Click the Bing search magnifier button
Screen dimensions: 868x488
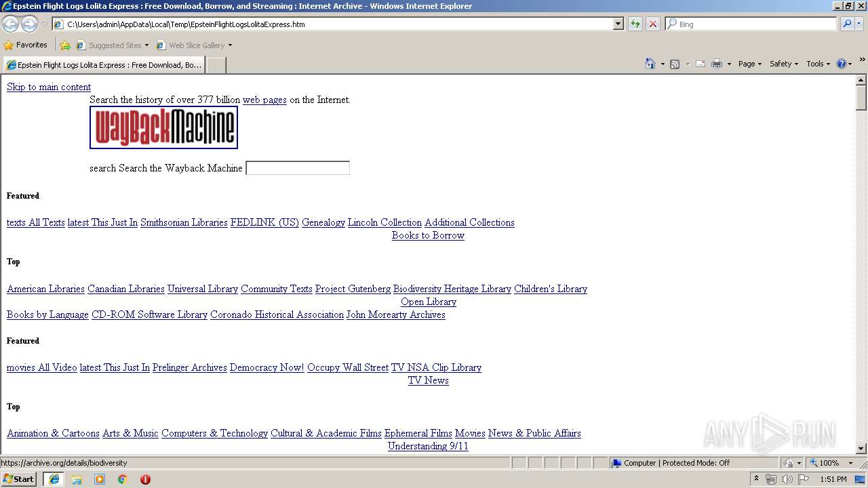pyautogui.click(x=847, y=24)
